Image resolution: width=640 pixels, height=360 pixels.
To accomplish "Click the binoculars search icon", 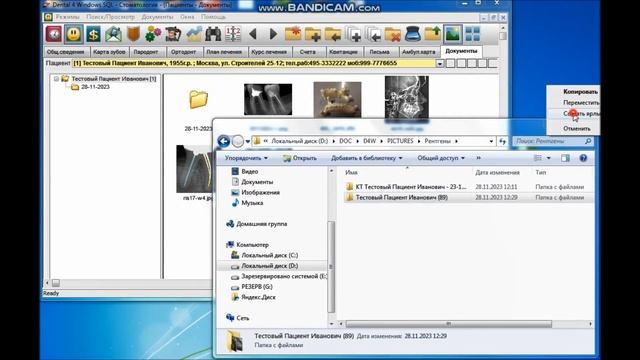I will [x=213, y=34].
